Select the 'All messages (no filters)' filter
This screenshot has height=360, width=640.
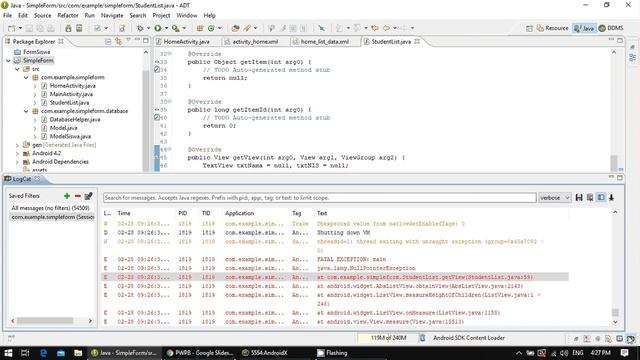click(x=51, y=208)
